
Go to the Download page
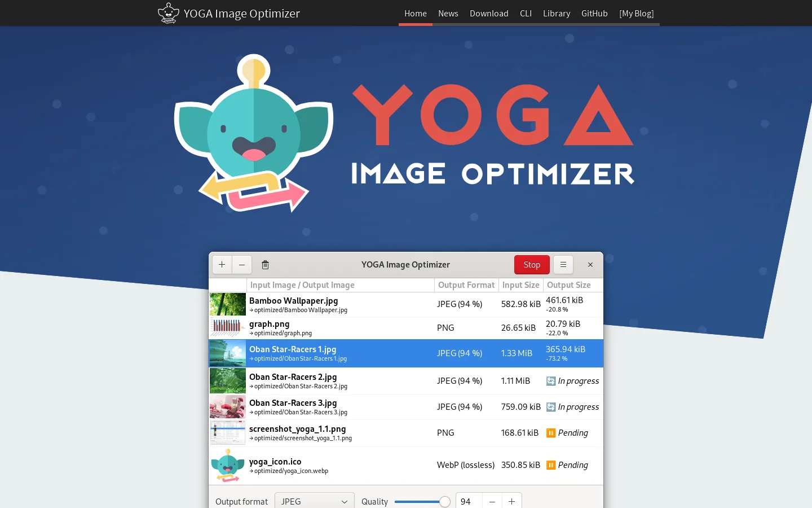(489, 14)
